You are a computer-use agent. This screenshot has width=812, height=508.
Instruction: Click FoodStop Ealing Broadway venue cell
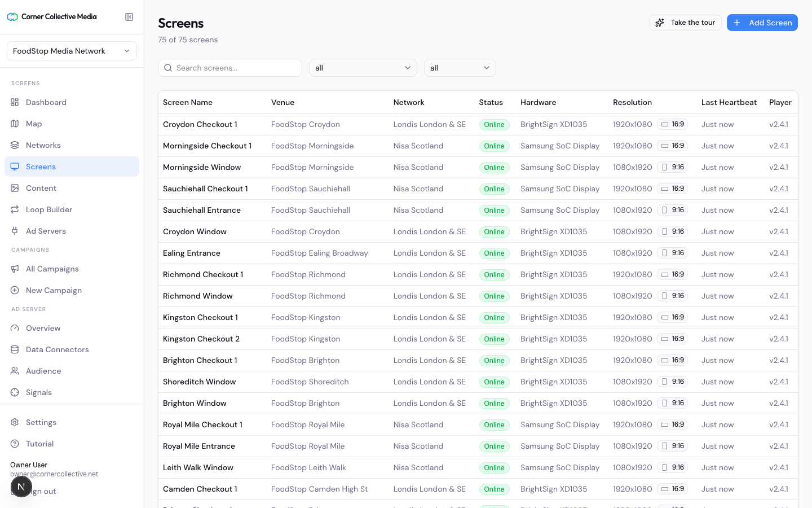(x=320, y=253)
